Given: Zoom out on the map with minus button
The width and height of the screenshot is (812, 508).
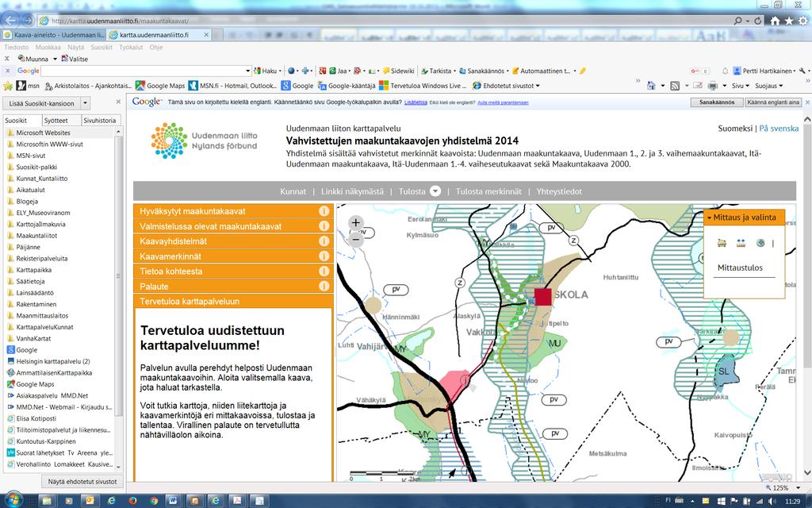Looking at the screenshot, I should tap(356, 240).
